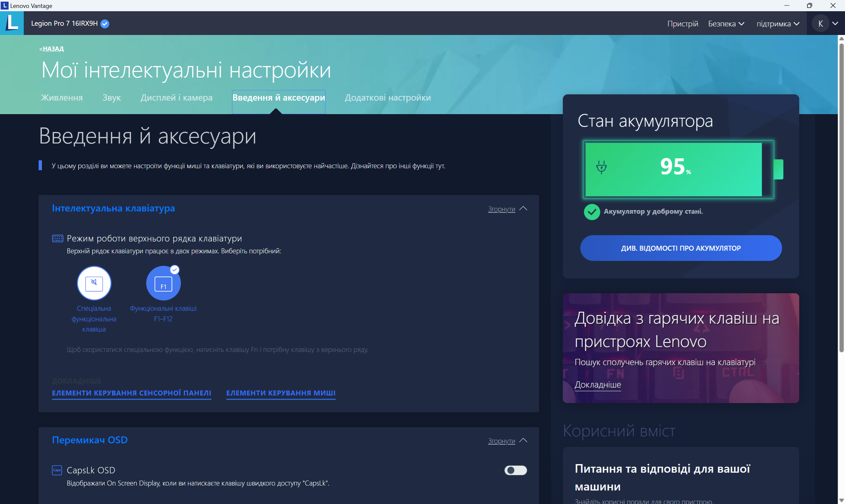This screenshot has height=504, width=845.
Task: Click the verified badge next to Legion Pro 7
Action: (105, 24)
